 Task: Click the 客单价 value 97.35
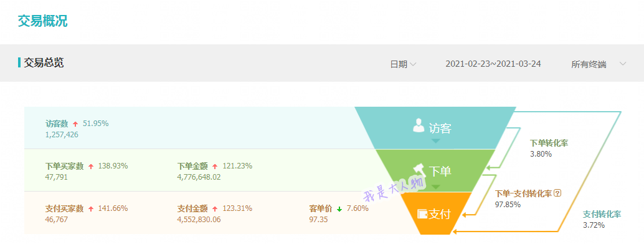pos(318,220)
